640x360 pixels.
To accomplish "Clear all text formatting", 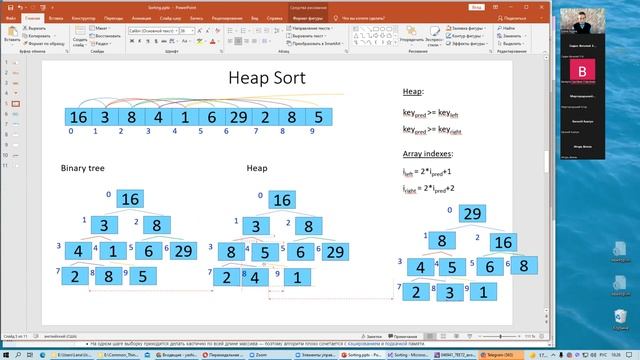I will pyautogui.click(x=217, y=31).
